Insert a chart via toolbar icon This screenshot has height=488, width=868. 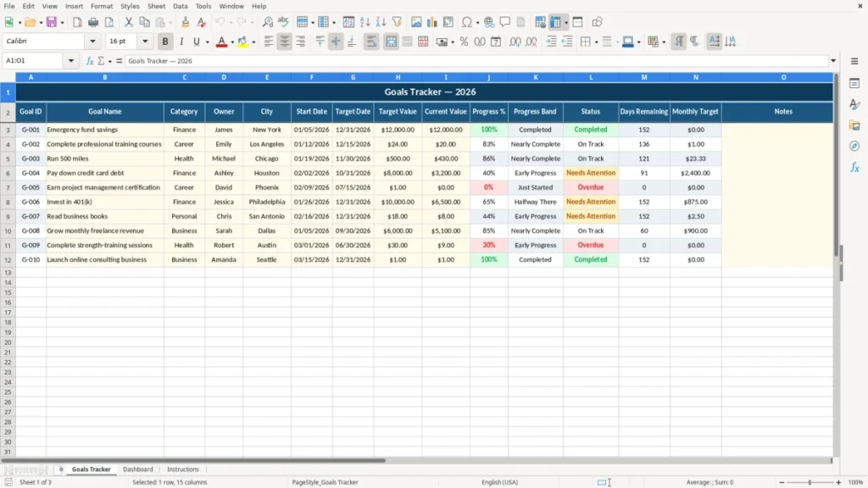(432, 22)
